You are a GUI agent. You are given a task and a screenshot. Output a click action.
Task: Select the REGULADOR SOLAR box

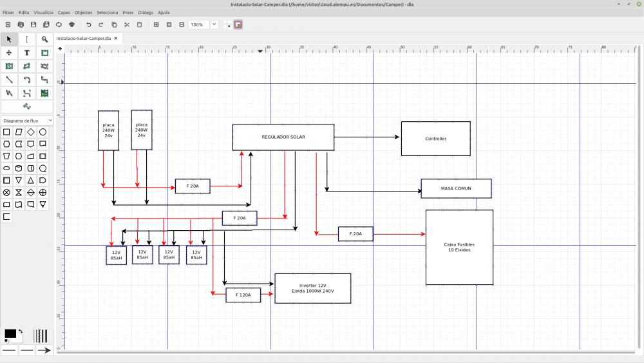pyautogui.click(x=283, y=137)
